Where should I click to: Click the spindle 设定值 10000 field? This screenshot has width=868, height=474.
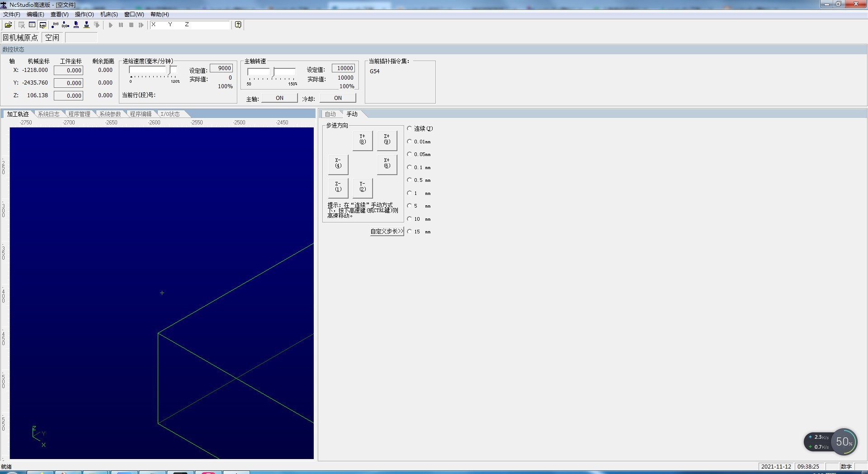click(344, 68)
